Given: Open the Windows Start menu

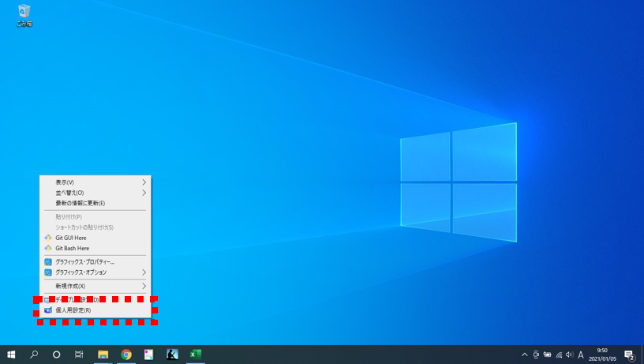Looking at the screenshot, I should (11, 355).
